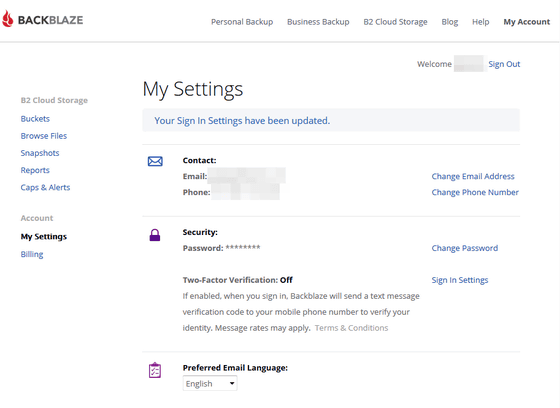Screen dimensions: 560x408
Task: Click the Contact envelope icon
Action: point(155,161)
